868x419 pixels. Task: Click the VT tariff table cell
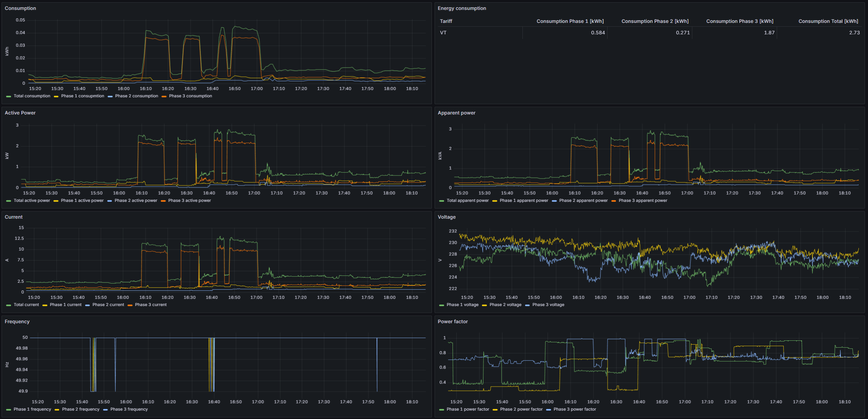pos(443,33)
